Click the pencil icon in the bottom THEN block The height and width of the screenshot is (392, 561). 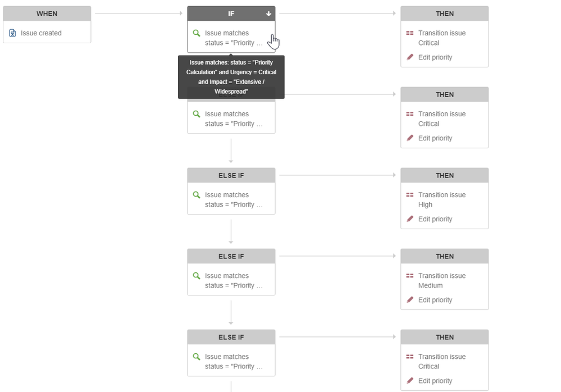click(x=409, y=380)
